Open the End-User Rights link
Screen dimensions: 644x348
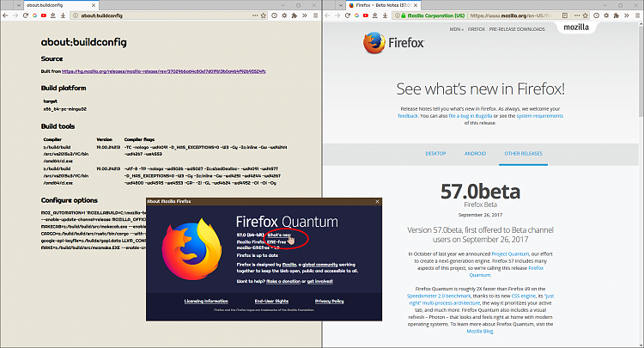(271, 301)
